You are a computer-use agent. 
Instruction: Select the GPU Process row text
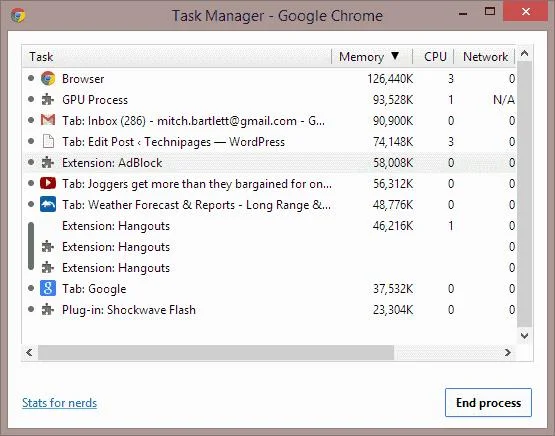(x=95, y=100)
